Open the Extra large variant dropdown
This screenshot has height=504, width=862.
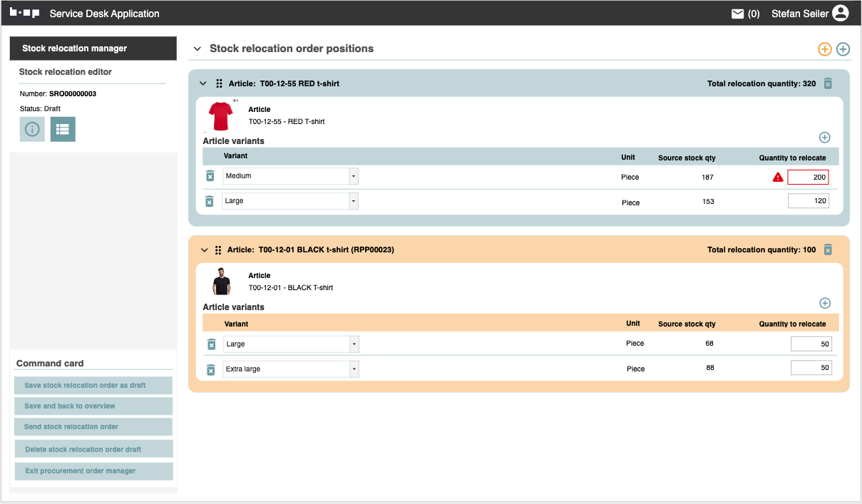click(354, 369)
